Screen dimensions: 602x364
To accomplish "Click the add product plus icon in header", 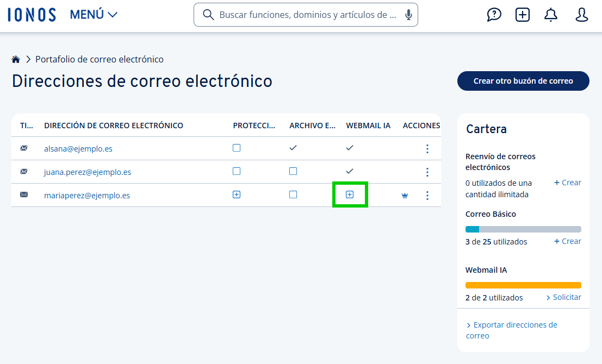I will 522,15.
